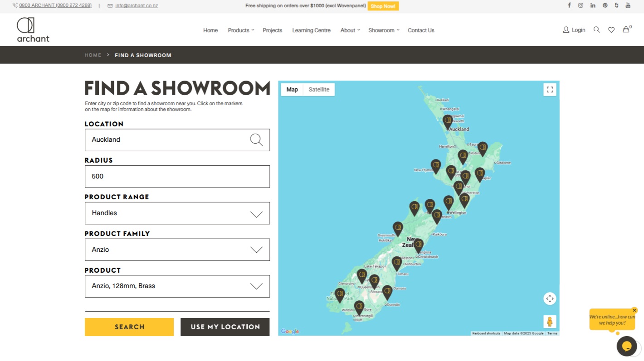Select the Map view tab
644x361 pixels.
[x=292, y=89]
